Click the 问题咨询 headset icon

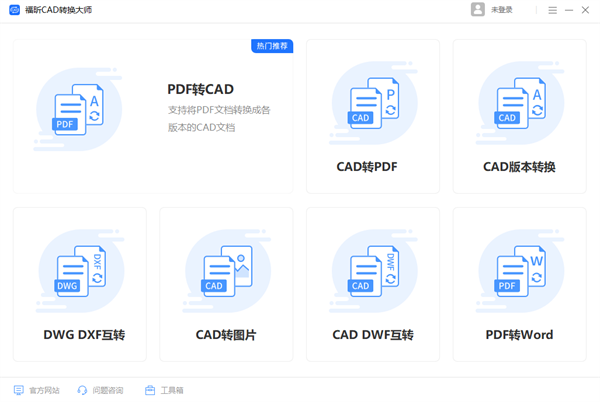coord(82,390)
